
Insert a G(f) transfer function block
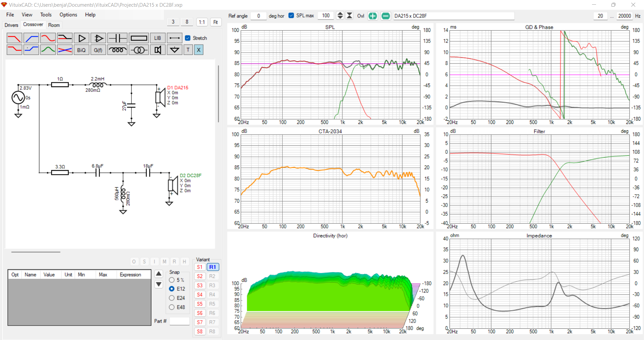point(98,50)
